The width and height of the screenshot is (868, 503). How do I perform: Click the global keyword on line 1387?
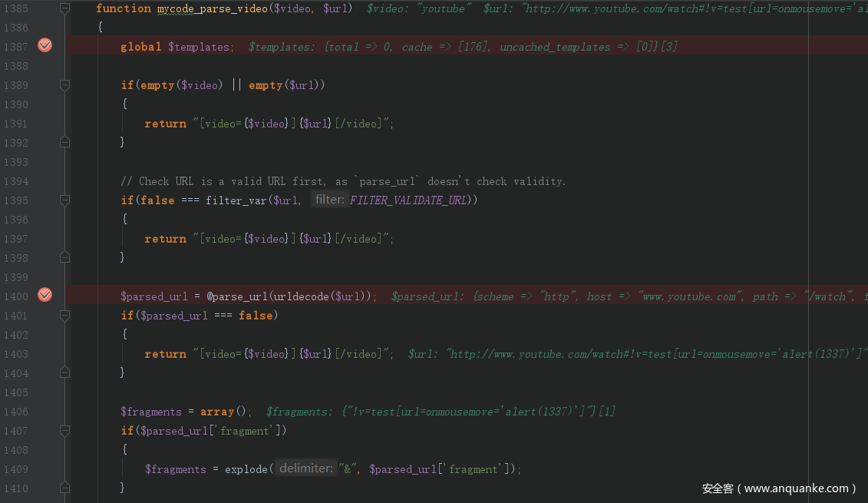click(141, 47)
